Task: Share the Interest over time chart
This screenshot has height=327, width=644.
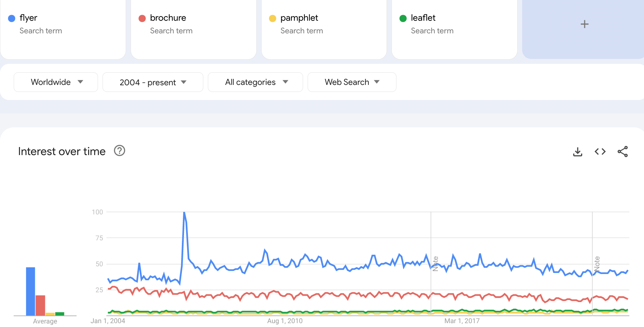Action: tap(623, 152)
